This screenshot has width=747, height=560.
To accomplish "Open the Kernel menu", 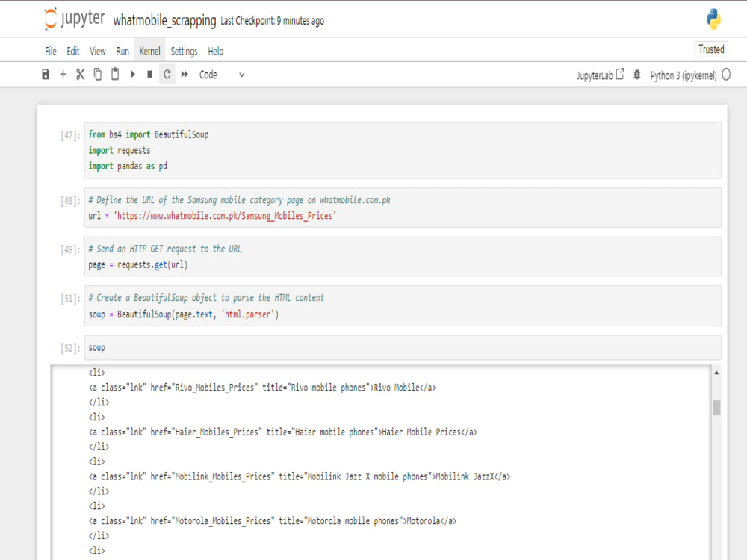I will [149, 51].
